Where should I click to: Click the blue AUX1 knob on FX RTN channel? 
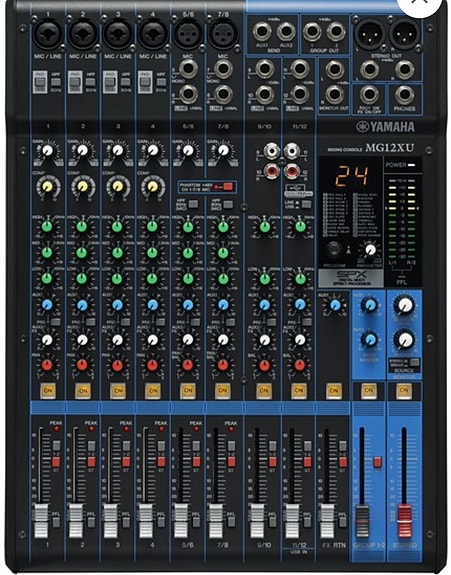tap(335, 305)
